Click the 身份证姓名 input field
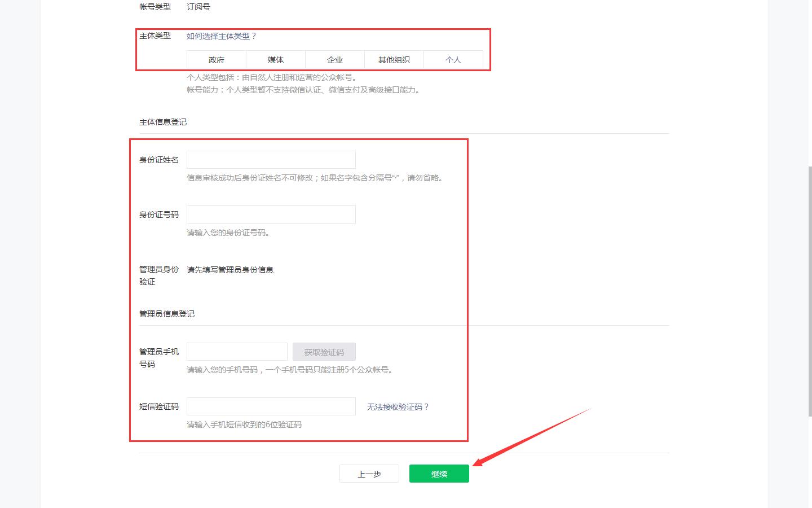Viewport: 812px width, 508px height. 271,160
